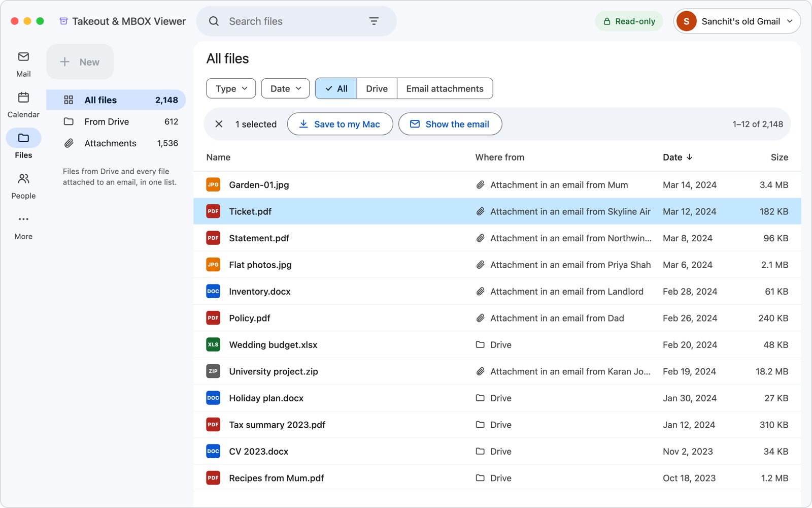The width and height of the screenshot is (812, 508).
Task: Click the Files folder icon in sidebar
Action: pyautogui.click(x=23, y=138)
